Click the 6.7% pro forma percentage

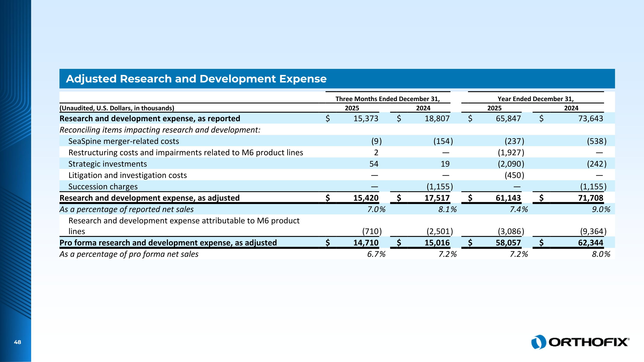376,254
